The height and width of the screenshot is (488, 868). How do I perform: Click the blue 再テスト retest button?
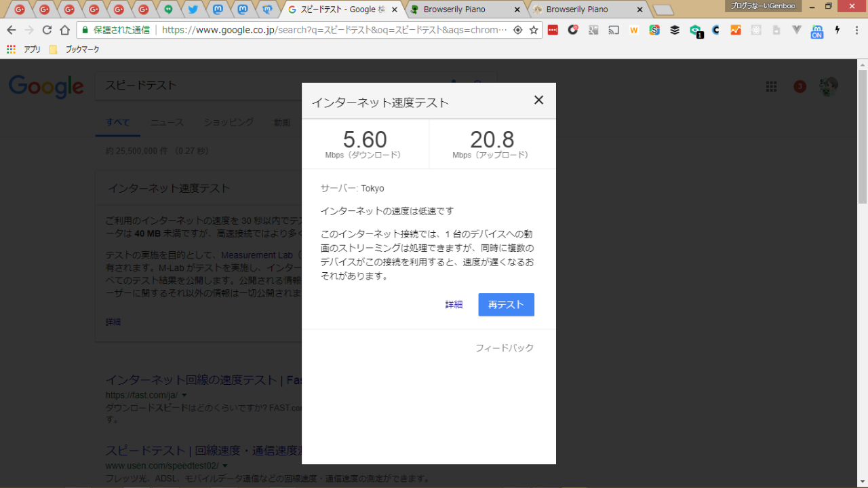[506, 305]
